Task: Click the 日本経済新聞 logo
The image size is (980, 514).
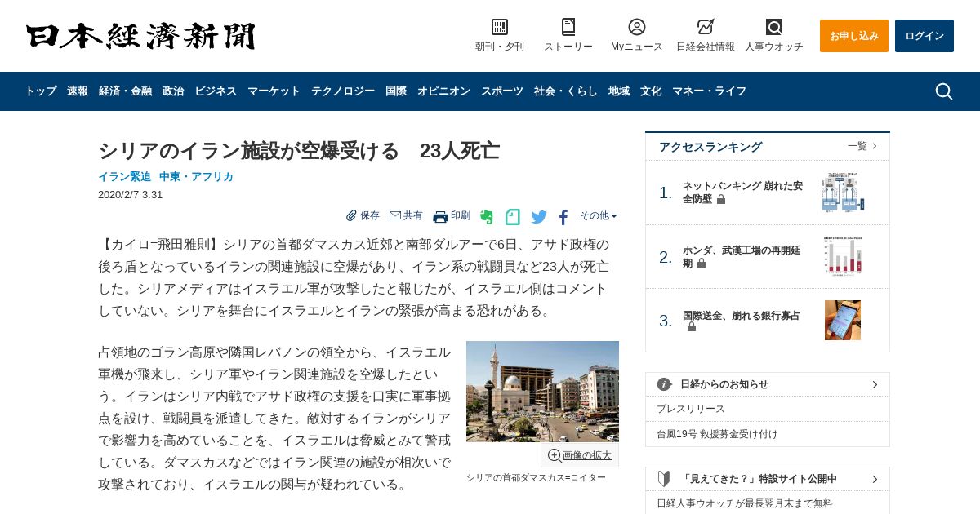Action: 140,36
